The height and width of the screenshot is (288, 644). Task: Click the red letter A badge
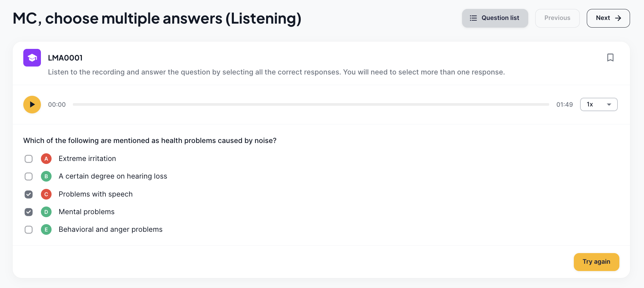(46, 159)
